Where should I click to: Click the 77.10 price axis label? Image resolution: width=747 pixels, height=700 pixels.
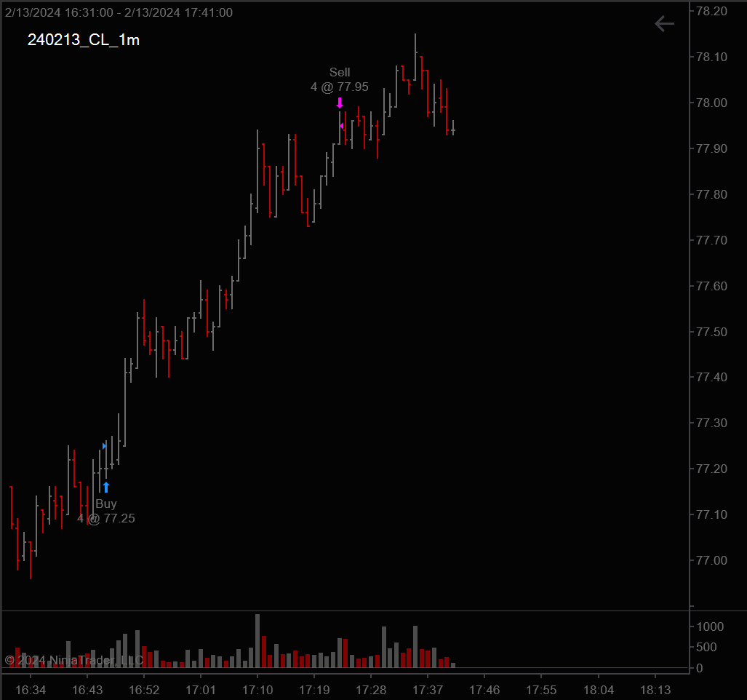[x=712, y=514]
